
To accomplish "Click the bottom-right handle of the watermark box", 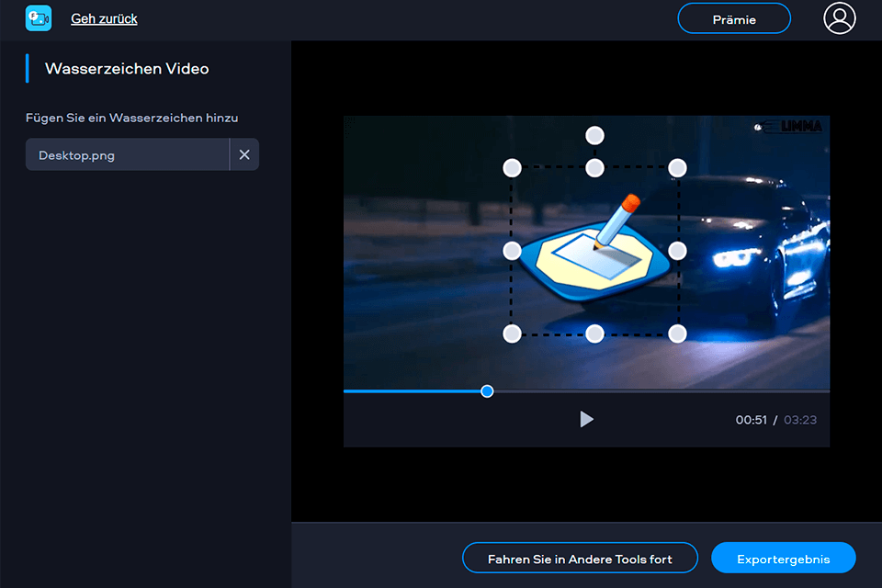I will [x=678, y=334].
